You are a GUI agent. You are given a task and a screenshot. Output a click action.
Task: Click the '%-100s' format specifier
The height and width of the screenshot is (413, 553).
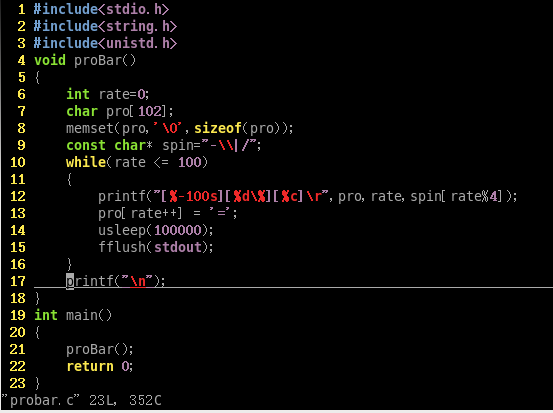pos(193,196)
